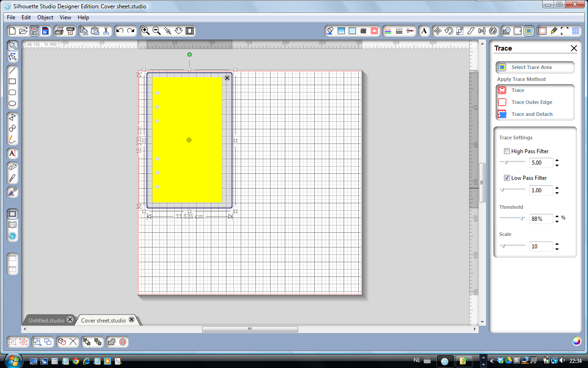The image size is (588, 368).
Task: Save to SD card with the blue SD icon
Action: coord(45,31)
